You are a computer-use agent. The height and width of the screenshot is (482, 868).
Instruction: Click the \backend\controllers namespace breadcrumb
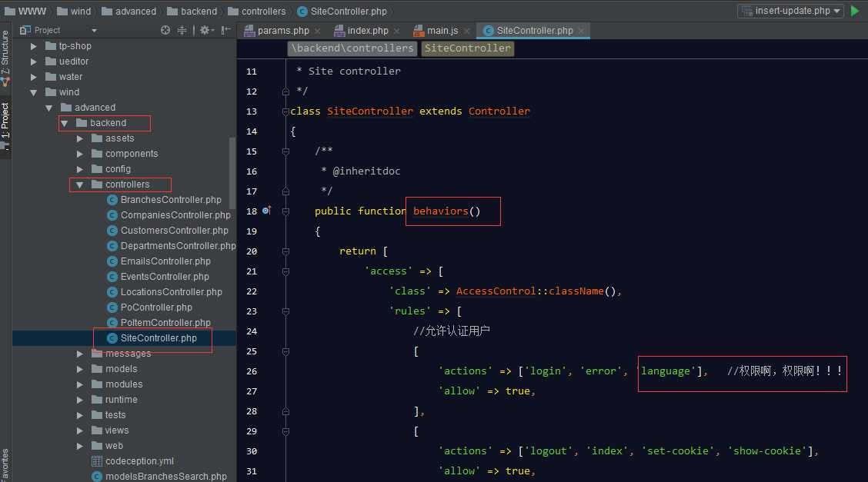[352, 48]
